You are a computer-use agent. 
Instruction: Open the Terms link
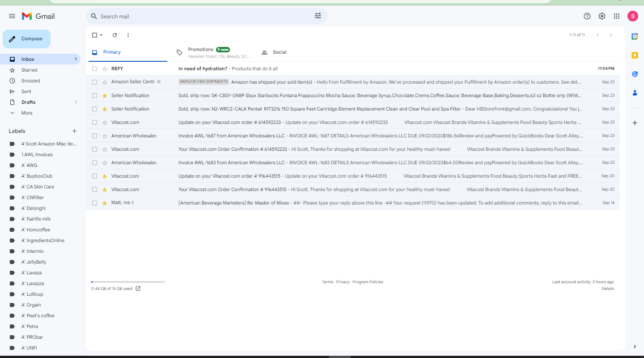point(327,282)
